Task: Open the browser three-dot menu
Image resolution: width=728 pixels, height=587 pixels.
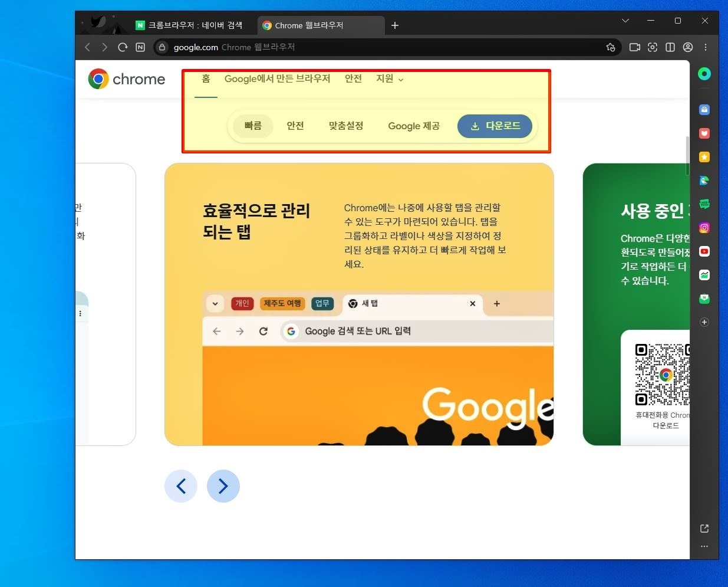Action: coord(706,47)
